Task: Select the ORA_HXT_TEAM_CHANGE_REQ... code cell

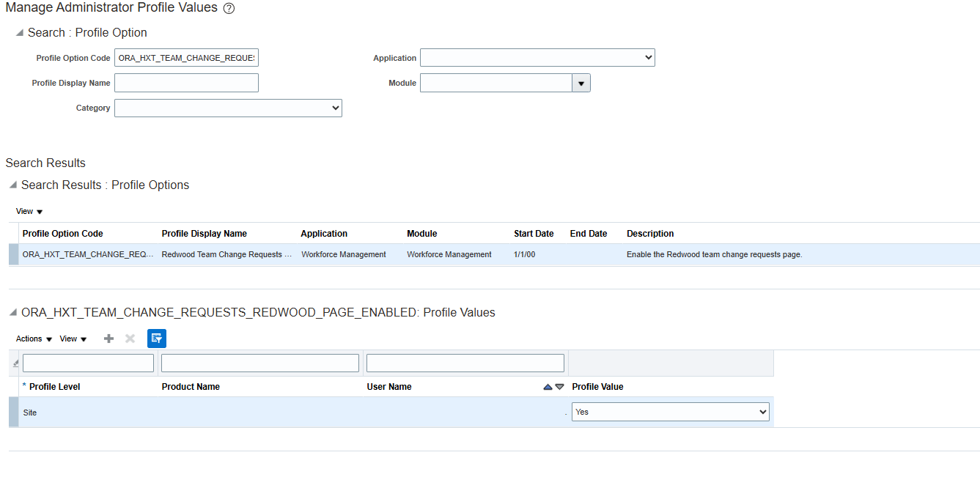Action: click(88, 254)
